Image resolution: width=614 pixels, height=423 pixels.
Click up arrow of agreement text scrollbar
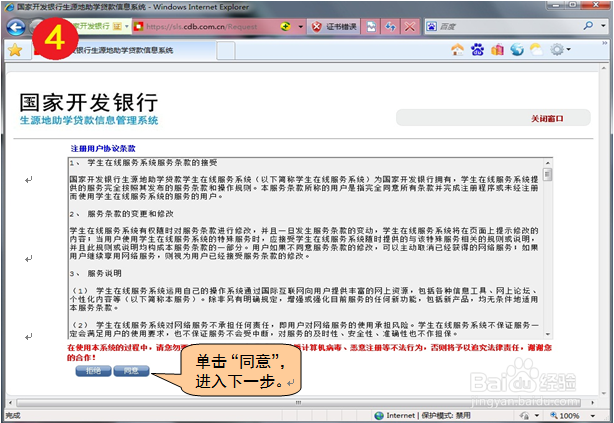[x=548, y=163]
